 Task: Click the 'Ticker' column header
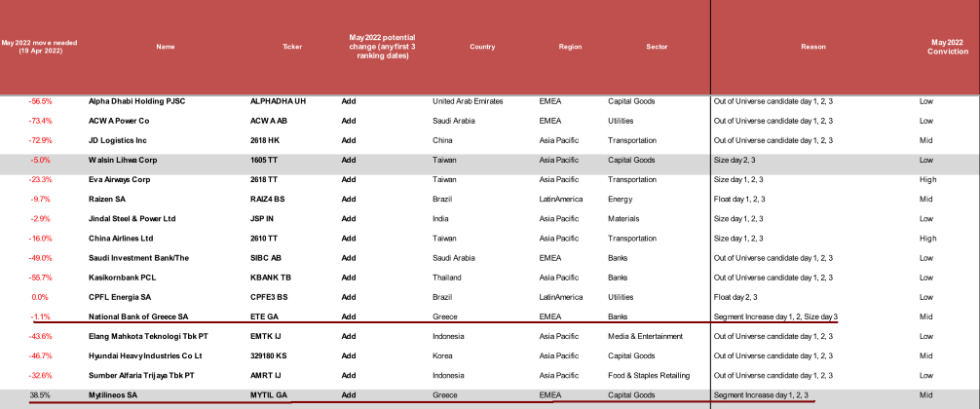point(292,47)
